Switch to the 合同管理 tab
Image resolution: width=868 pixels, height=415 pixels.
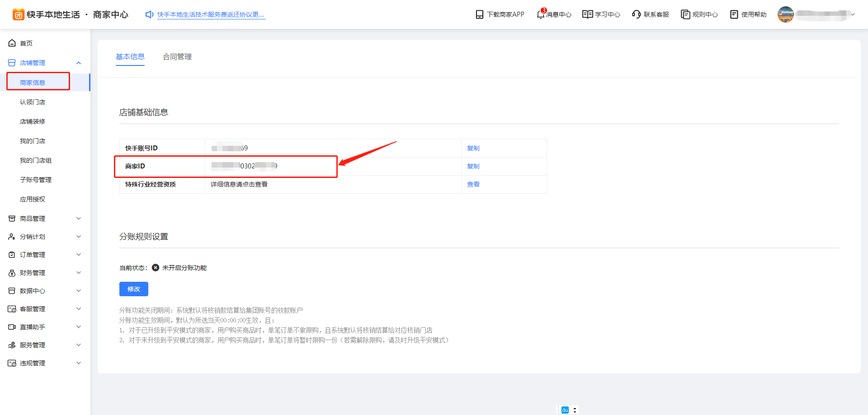tap(177, 57)
